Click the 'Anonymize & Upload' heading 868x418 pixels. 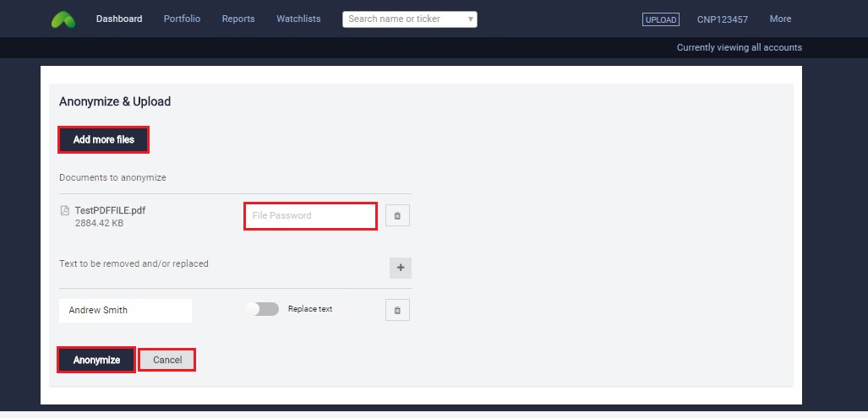click(x=115, y=101)
